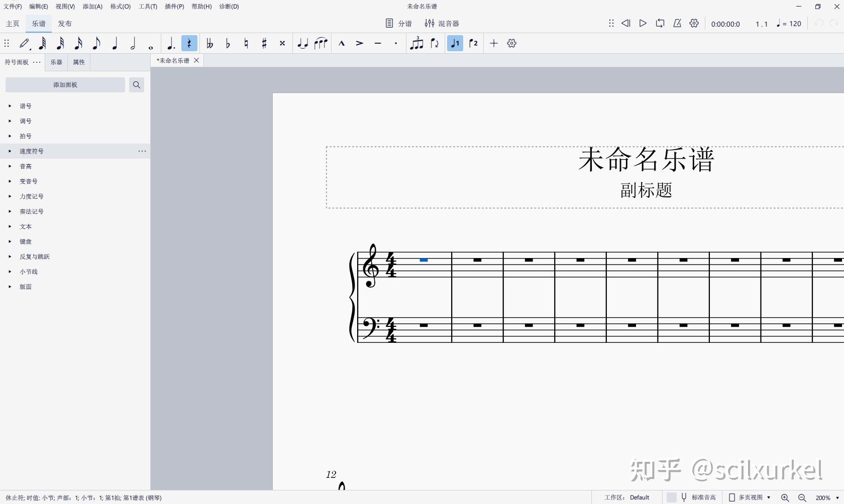844x504 pixels.
Task: Toggle note input pencil mode
Action: tap(25, 44)
